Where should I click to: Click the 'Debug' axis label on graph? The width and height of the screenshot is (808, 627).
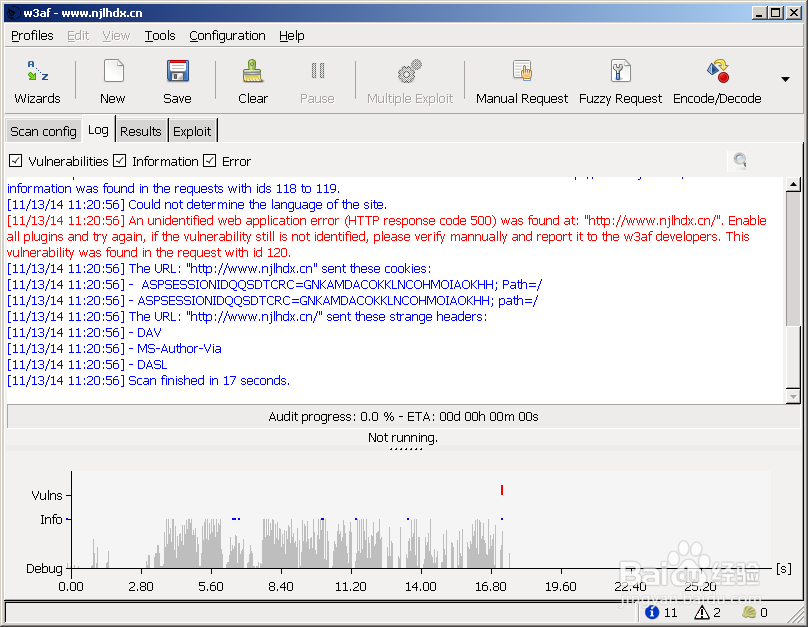tap(44, 569)
